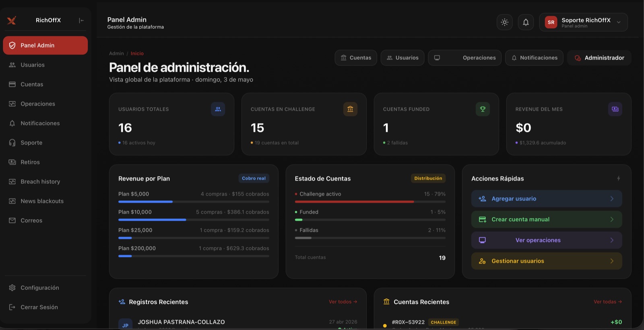The image size is (644, 330).
Task: Click the Cerrar Sesión logout icon
Action: [12, 307]
